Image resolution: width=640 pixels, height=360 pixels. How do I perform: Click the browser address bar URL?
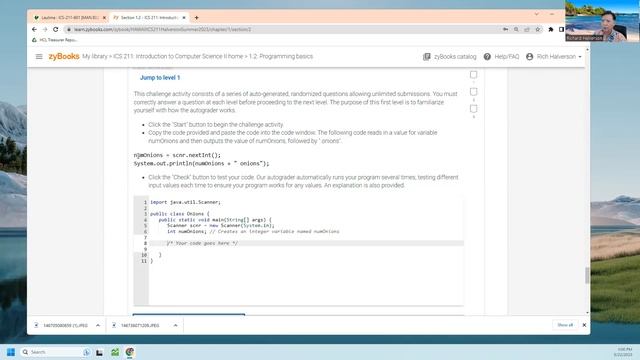tap(162, 29)
